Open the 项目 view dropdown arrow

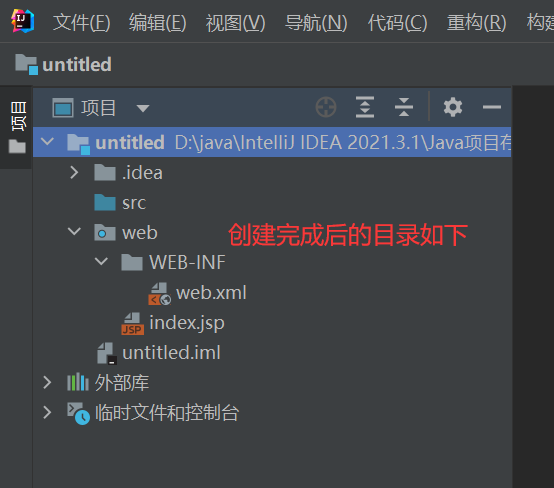[x=143, y=108]
